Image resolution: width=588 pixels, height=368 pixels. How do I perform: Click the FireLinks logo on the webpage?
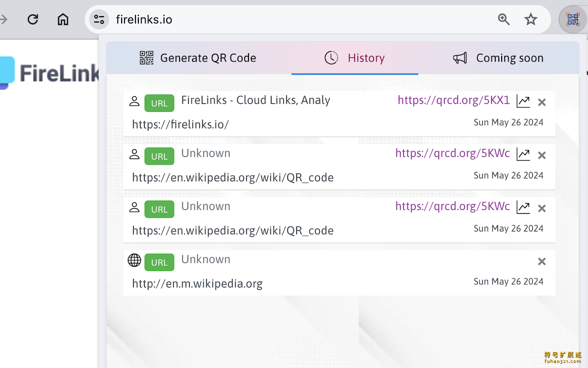50,73
